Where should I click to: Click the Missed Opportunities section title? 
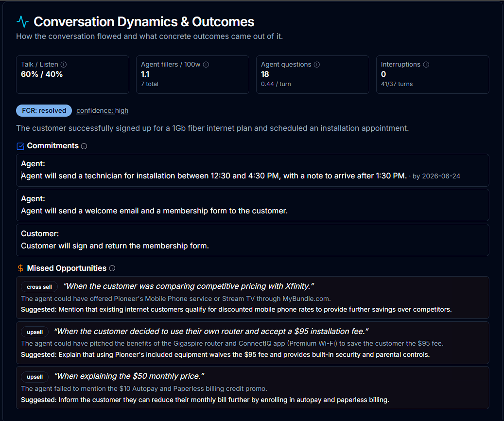pyautogui.click(x=67, y=268)
